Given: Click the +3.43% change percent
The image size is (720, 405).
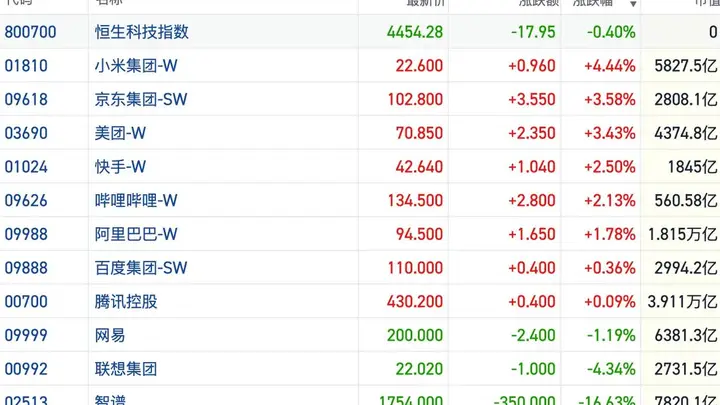Looking at the screenshot, I should pyautogui.click(x=610, y=133).
